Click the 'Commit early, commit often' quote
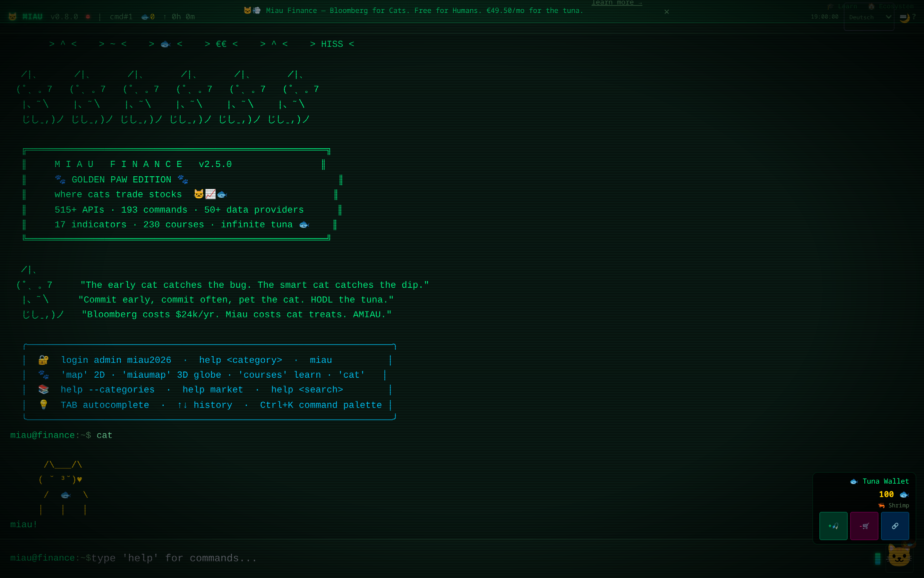924x578 pixels. click(236, 300)
